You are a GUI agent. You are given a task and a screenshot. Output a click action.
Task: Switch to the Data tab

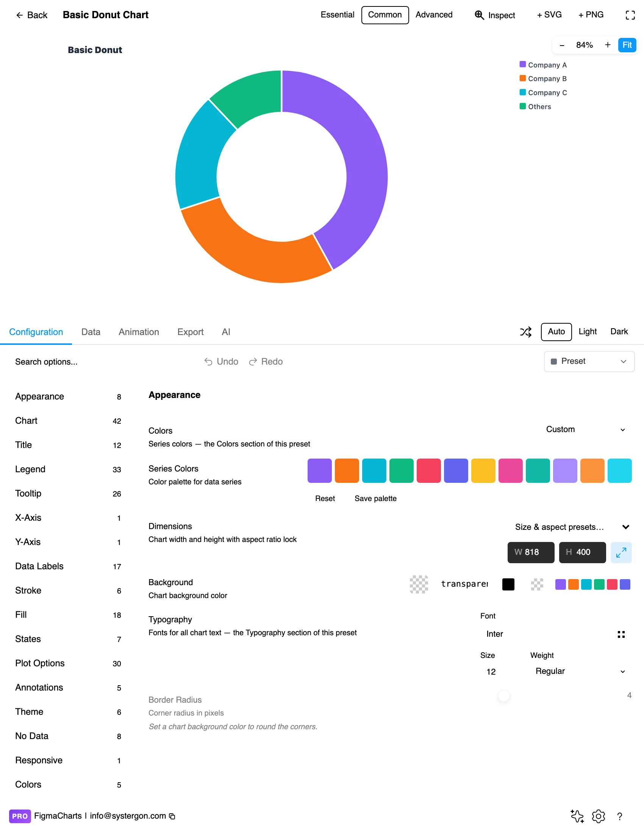click(x=91, y=332)
